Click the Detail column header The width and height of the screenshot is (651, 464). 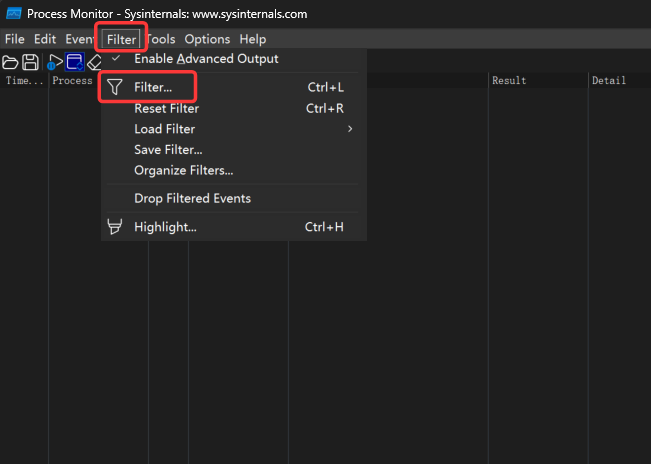coord(608,81)
